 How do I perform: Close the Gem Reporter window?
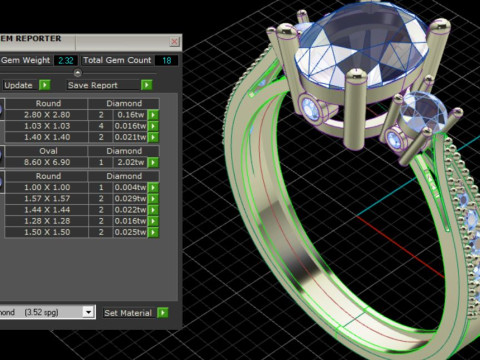pos(174,42)
